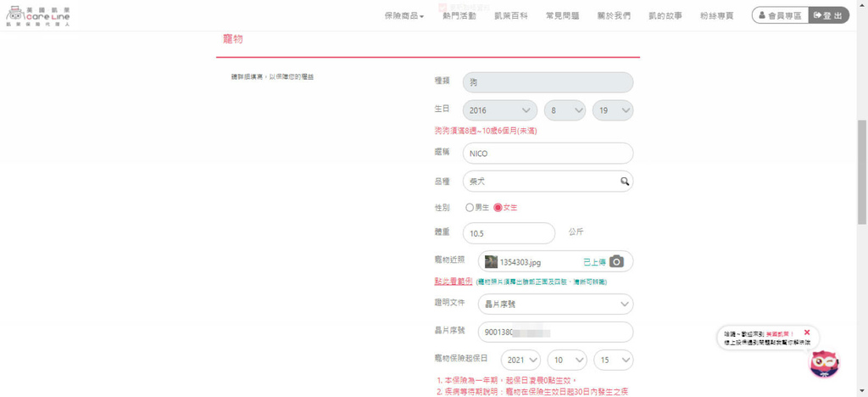
Task: Click the weight field showing 10.5
Action: [x=509, y=233]
